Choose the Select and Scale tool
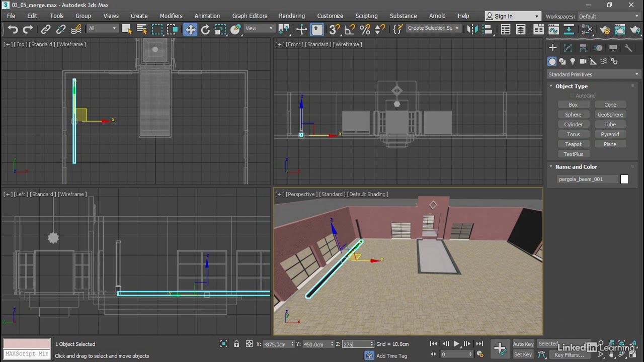Viewport: 644px width, 362px height. [220, 30]
